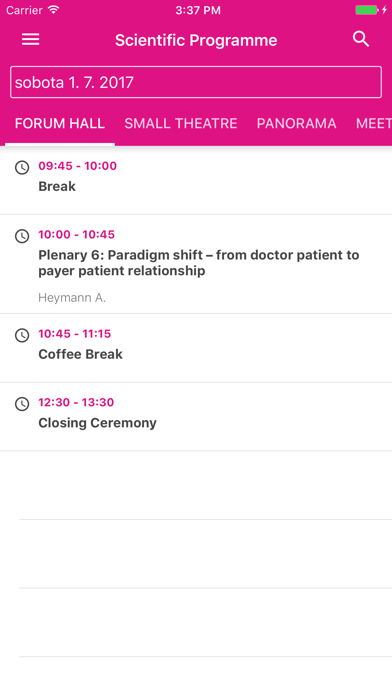Click the clock icon beside Closing Ceremony
This screenshot has width=392, height=696.
tap(22, 404)
